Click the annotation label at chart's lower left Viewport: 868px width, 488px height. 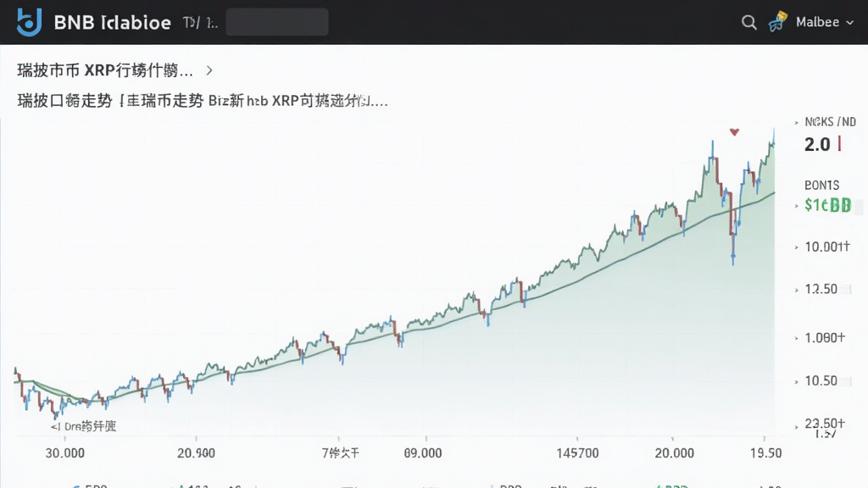(84, 426)
